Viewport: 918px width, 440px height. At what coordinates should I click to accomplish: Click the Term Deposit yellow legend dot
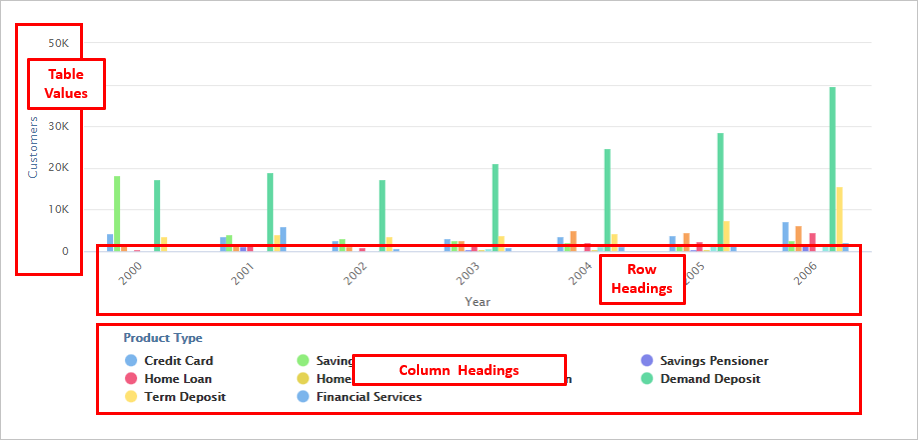130,397
